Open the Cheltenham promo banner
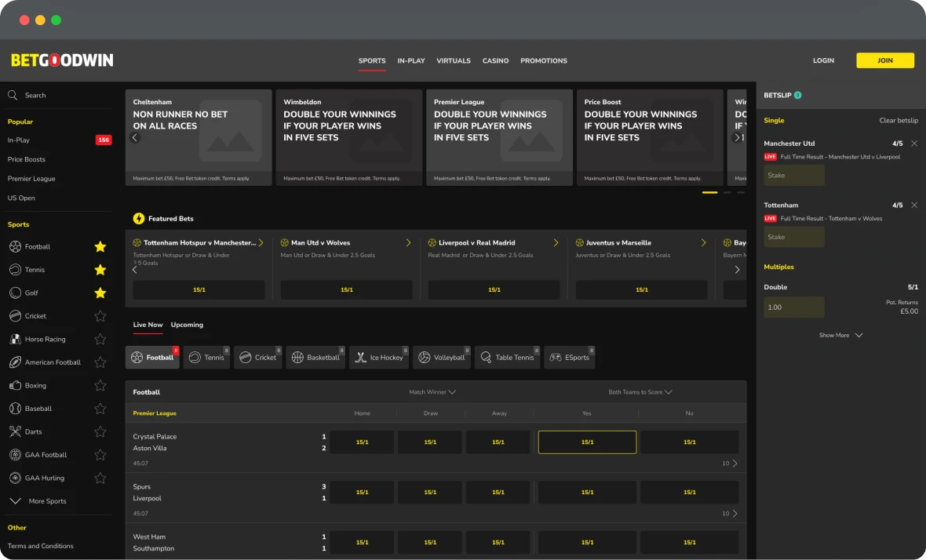The width and height of the screenshot is (926, 560). coord(199,137)
